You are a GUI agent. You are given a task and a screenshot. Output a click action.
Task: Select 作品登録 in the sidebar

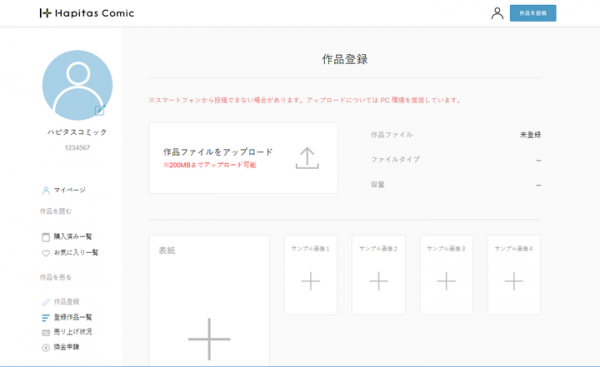[x=66, y=302]
